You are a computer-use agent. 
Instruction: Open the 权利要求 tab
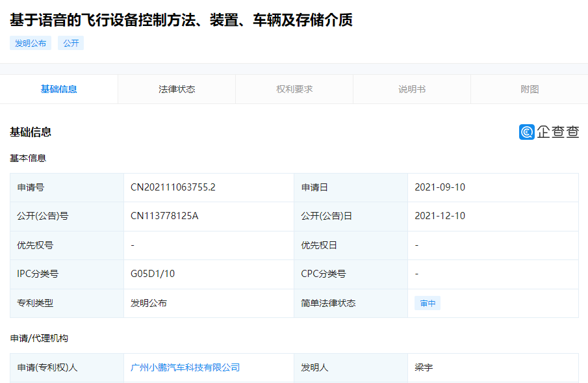click(x=294, y=89)
